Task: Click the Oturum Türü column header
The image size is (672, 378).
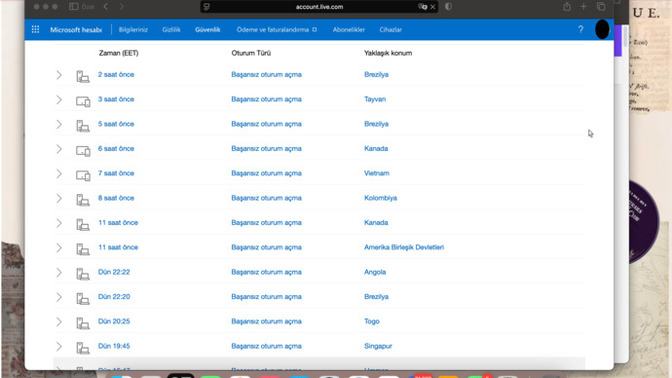Action: point(251,53)
